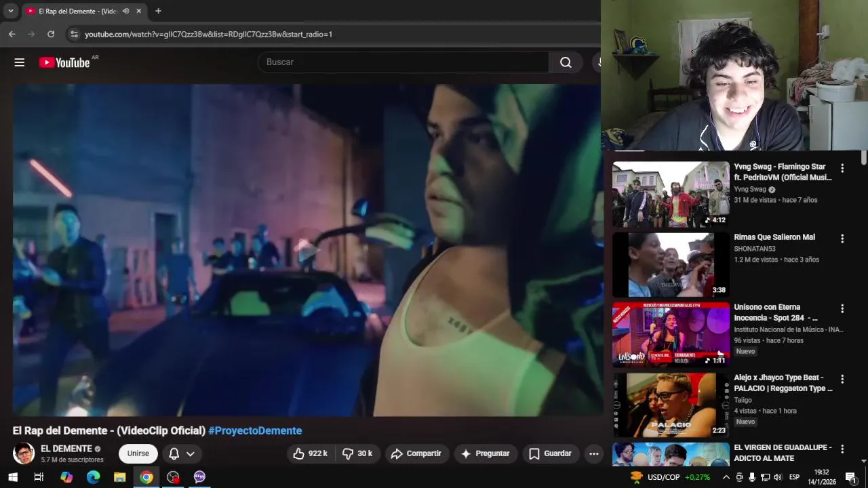Dislike the video with 30 k thumbs-down
This screenshot has height=488, width=868.
coord(357,453)
